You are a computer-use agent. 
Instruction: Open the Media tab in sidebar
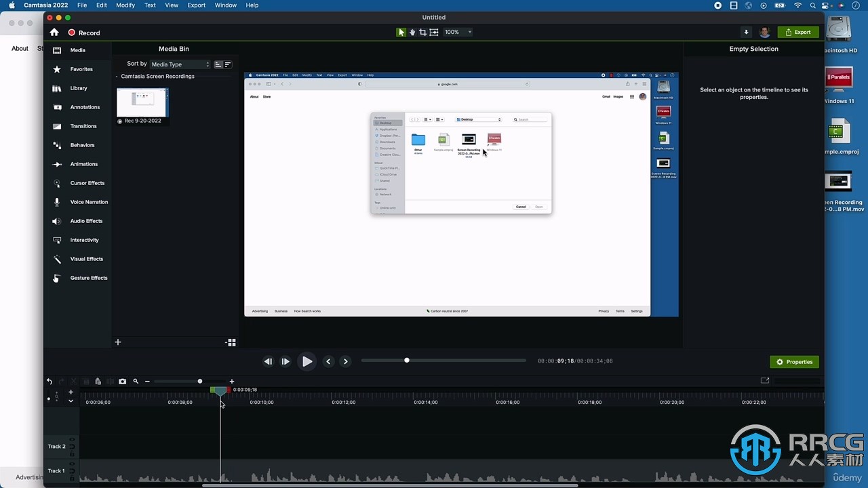pyautogui.click(x=77, y=50)
